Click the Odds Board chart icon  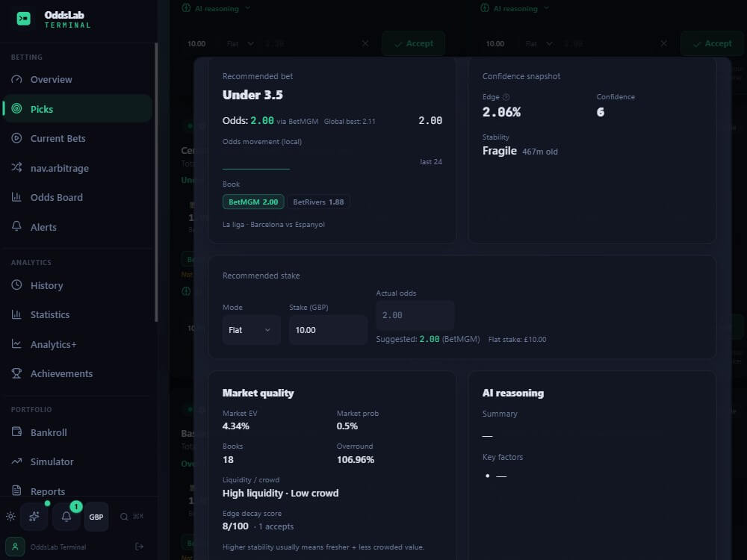click(16, 196)
